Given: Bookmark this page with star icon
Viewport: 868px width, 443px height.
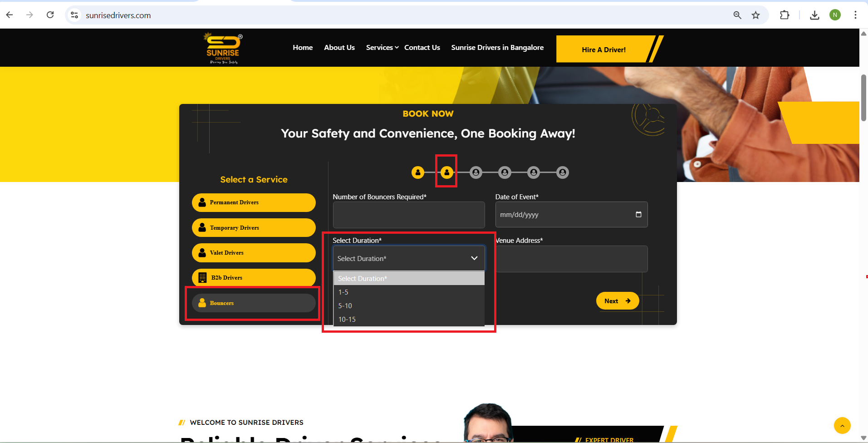Looking at the screenshot, I should tap(755, 15).
